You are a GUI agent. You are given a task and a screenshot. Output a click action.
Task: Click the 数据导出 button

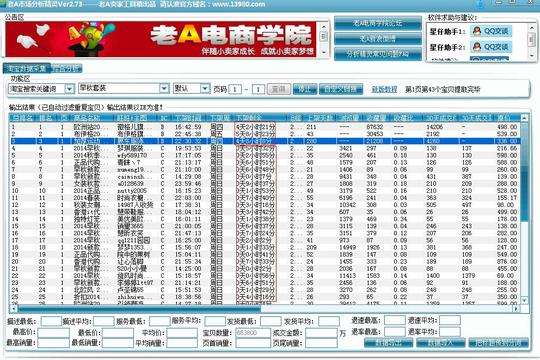388,343
